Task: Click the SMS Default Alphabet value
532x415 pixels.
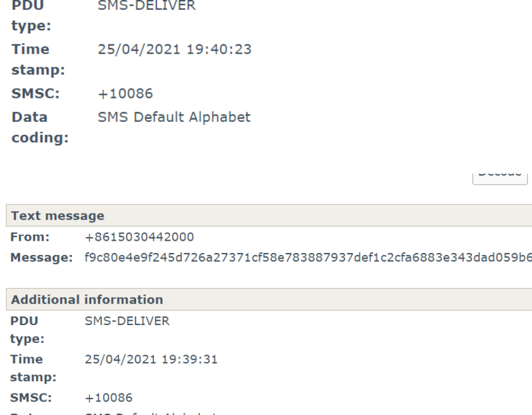Action: click(174, 116)
